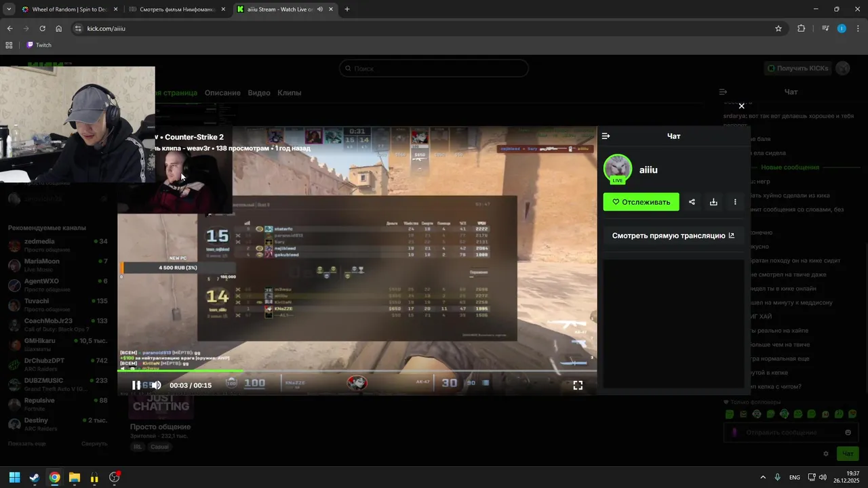
Task: Open chat settings gear icon
Action: click(x=825, y=453)
